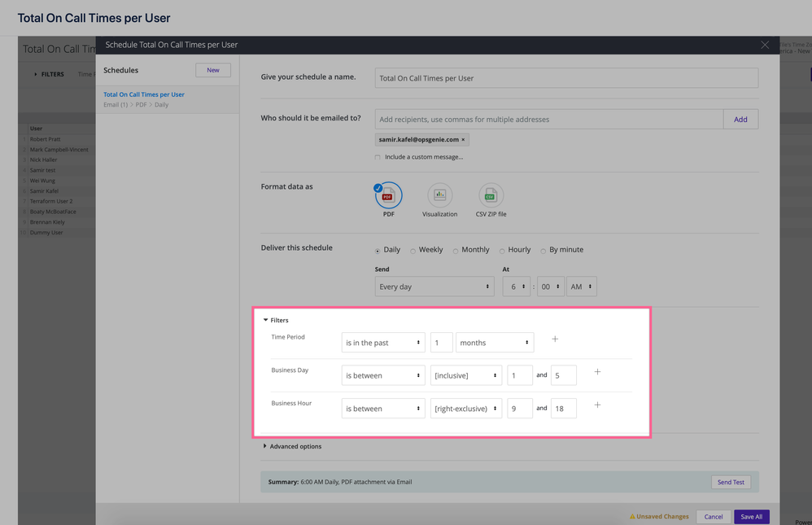The height and width of the screenshot is (525, 812).
Task: Select the PDF format icon
Action: 388,195
